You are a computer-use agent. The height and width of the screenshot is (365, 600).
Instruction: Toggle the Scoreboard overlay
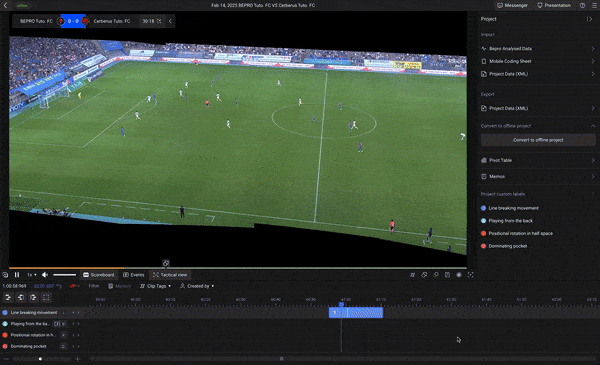click(99, 275)
